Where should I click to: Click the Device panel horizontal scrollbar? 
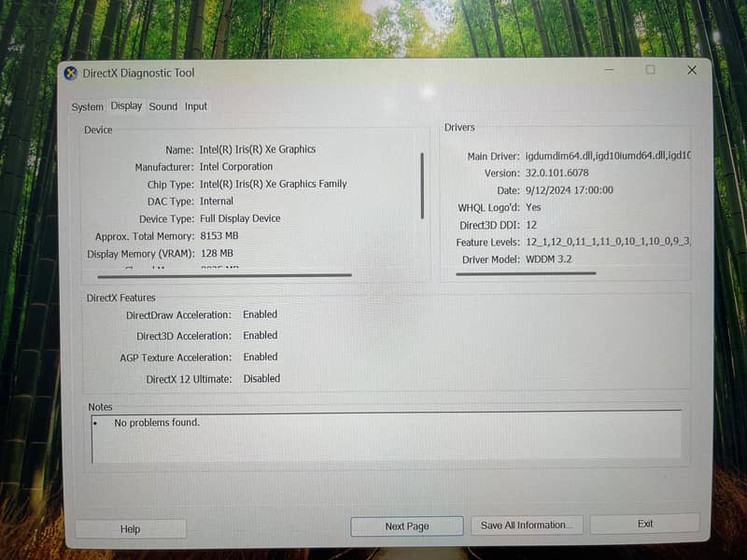[224, 275]
